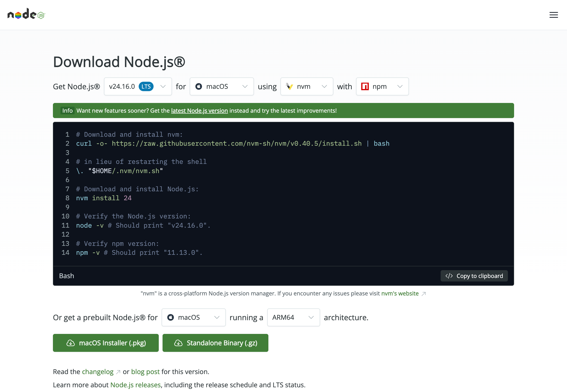Click the cloud download icon on Standalone Binary
The width and height of the screenshot is (567, 392).
click(178, 343)
